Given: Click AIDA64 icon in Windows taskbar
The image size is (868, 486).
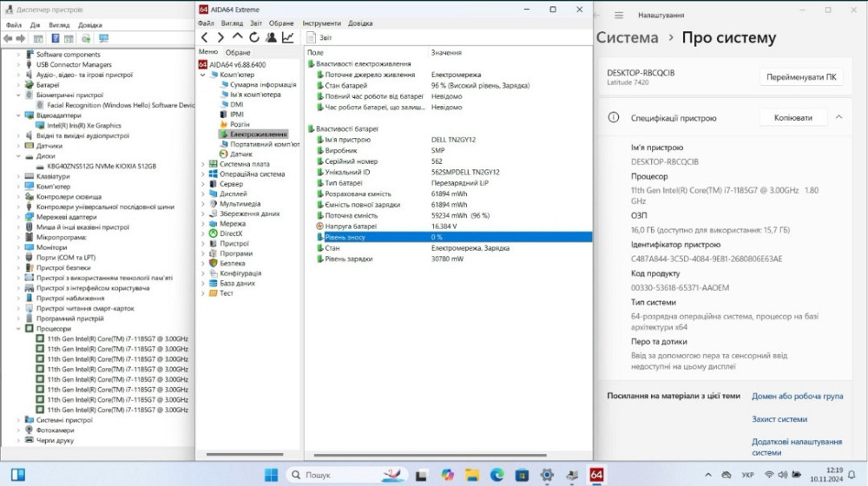Looking at the screenshot, I should pyautogui.click(x=596, y=475).
